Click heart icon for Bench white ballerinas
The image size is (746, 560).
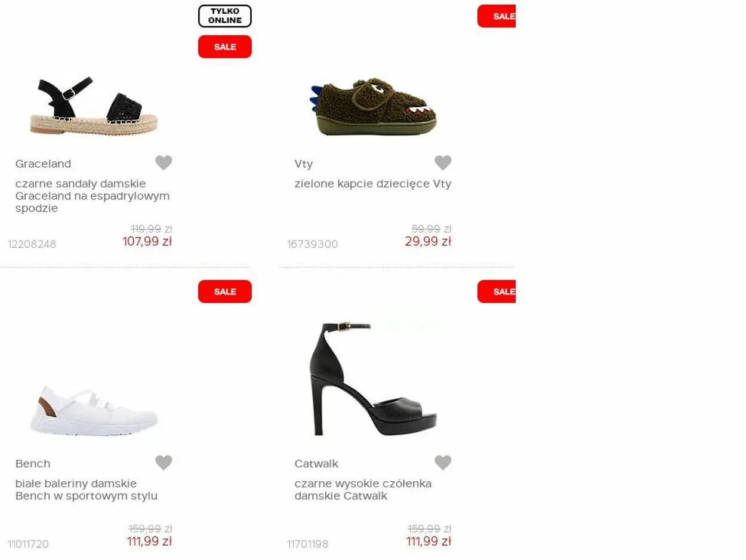tap(164, 462)
